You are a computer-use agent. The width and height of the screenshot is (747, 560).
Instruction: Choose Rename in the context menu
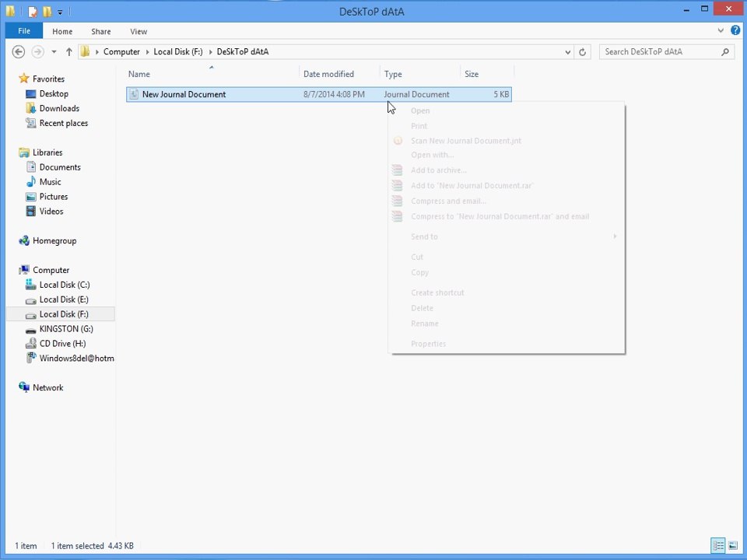tap(507, 324)
